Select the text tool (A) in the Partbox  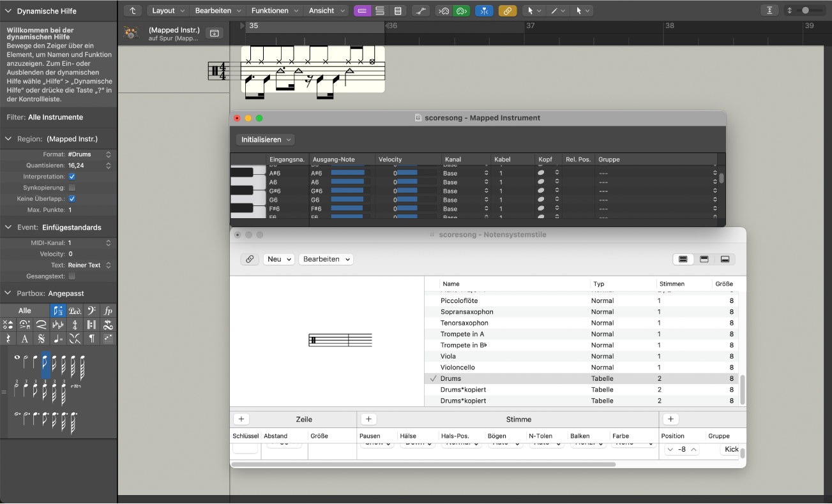(x=24, y=338)
